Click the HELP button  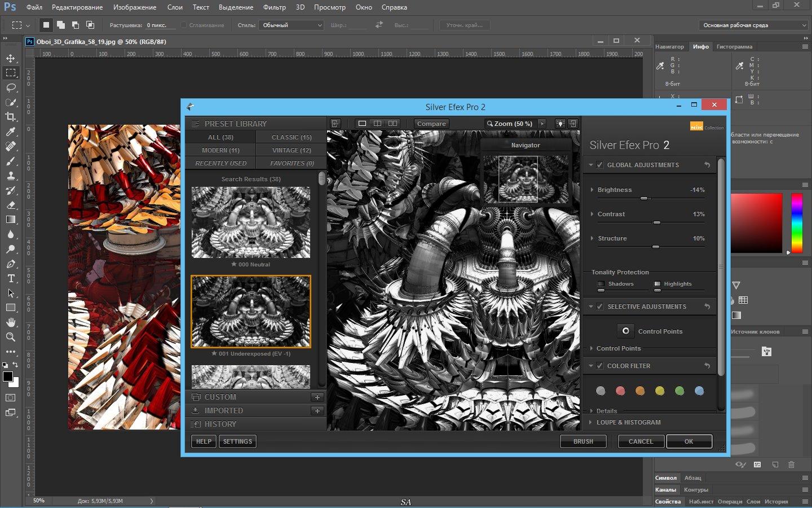click(204, 441)
